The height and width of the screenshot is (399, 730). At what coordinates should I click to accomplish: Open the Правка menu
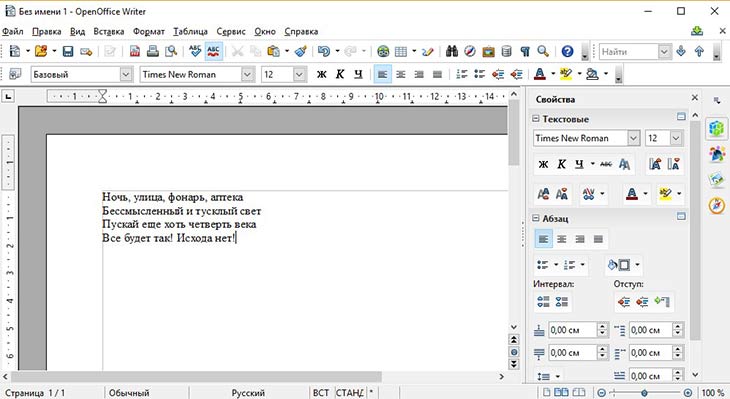coord(47,31)
